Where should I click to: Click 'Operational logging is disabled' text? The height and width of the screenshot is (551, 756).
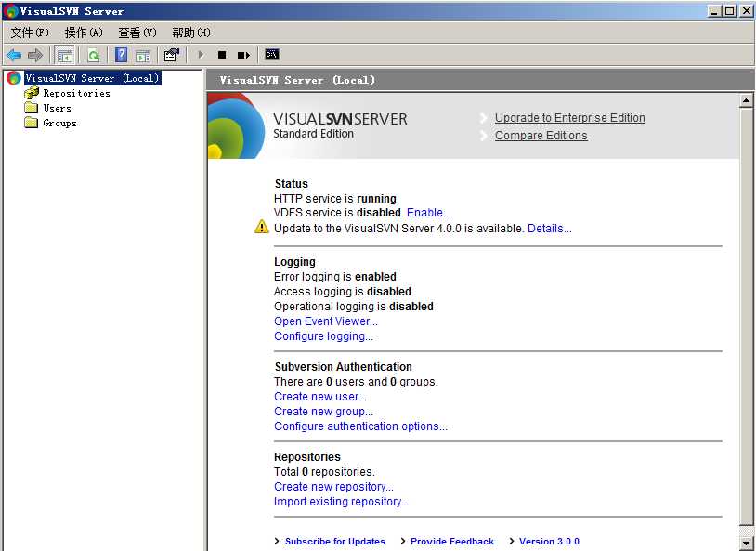click(354, 307)
